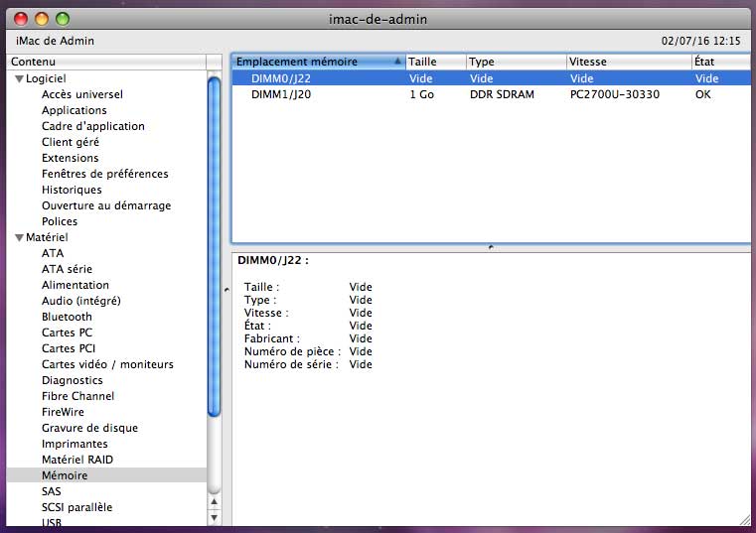Sort by Type column header
The image size is (756, 533).
(517, 62)
